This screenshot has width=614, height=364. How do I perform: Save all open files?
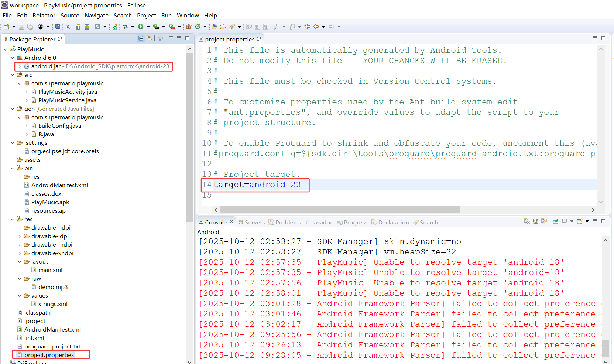(x=30, y=26)
